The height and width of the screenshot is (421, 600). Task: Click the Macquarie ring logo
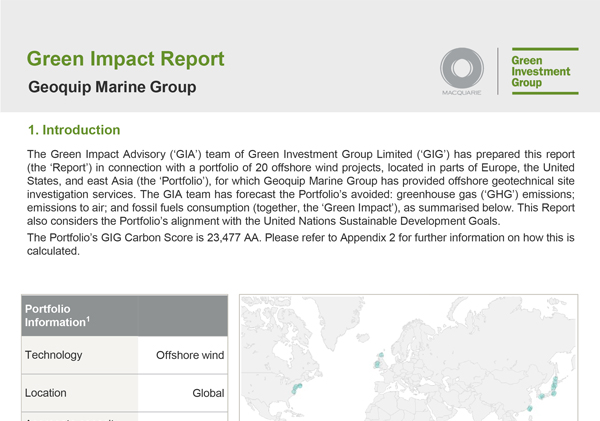pos(461,69)
